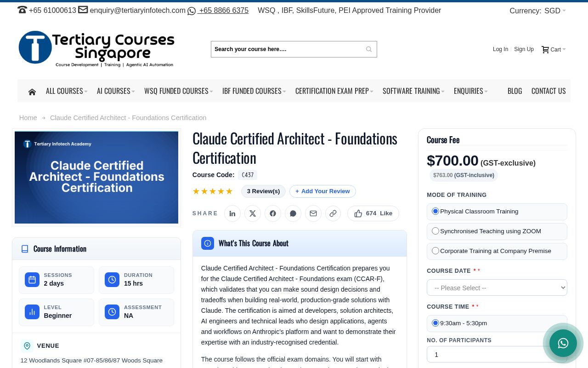Click Add Your Review button
Viewport: 588px width, 368px height.
pos(322,191)
